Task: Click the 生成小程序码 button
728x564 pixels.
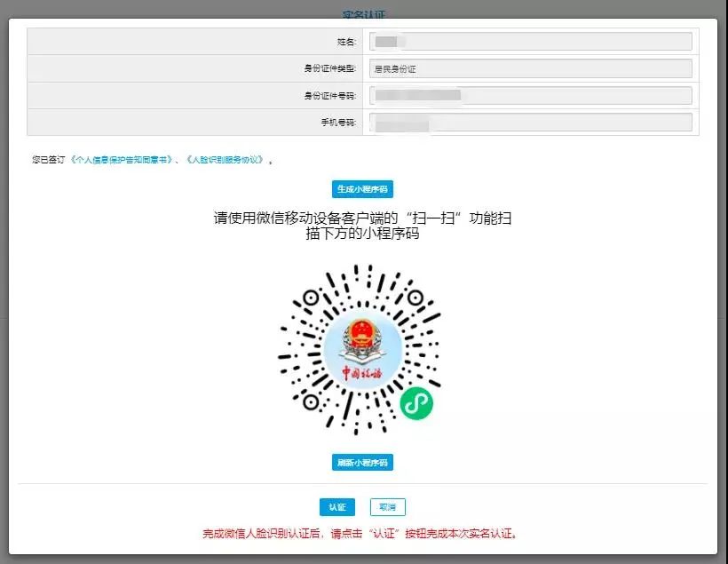Action: point(362,189)
